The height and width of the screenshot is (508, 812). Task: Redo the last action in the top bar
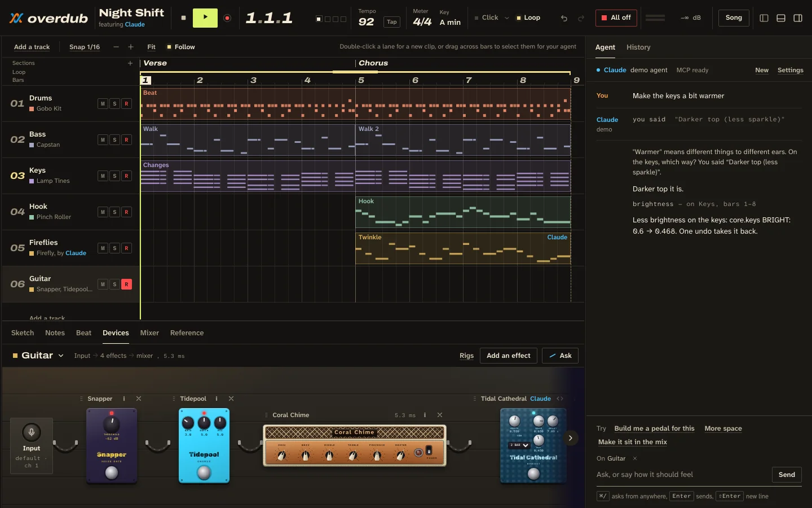coord(581,18)
